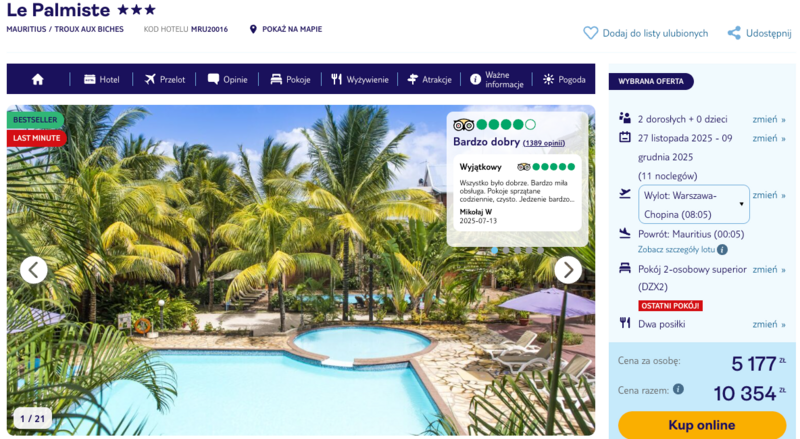This screenshot has width=800, height=439.
Task: Show previous photo with left arrow
Action: [34, 270]
